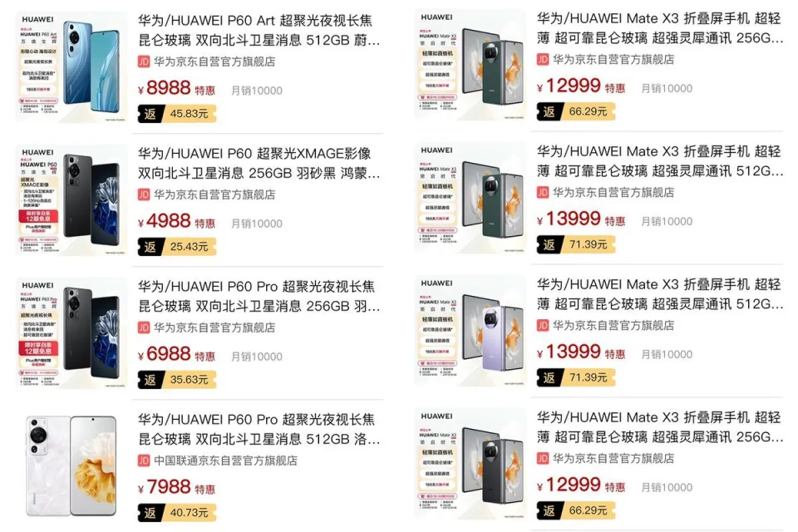Open the purple Mate X3 product thumbnail
This screenshot has height=532, width=798.
[470, 331]
